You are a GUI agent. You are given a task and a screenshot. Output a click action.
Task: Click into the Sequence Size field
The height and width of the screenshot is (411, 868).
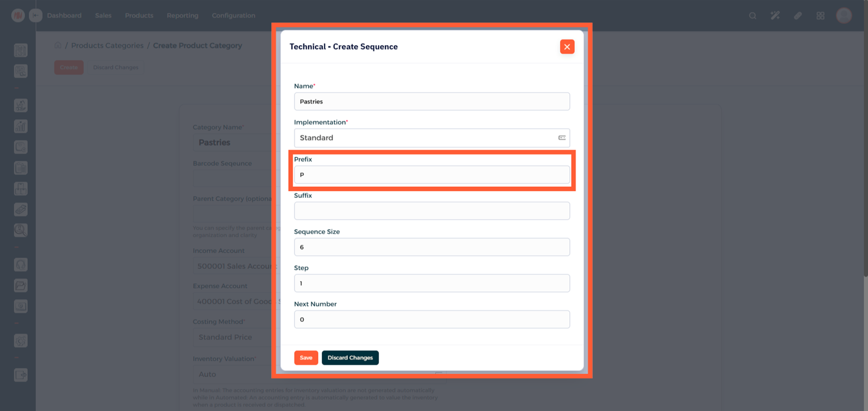(431, 247)
